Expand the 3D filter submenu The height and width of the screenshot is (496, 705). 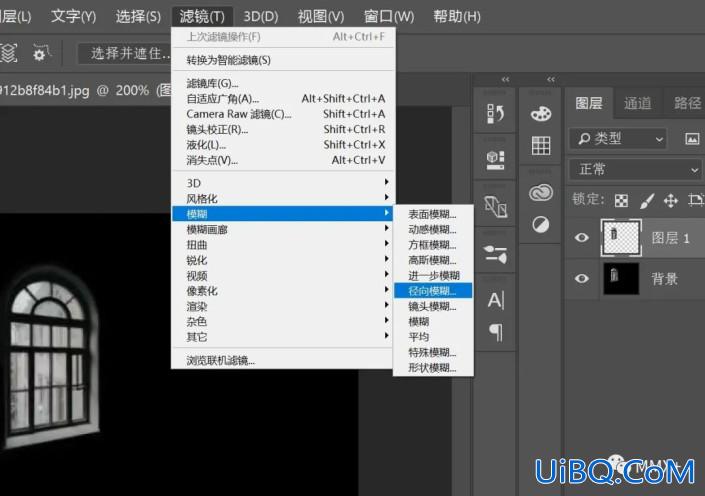282,183
